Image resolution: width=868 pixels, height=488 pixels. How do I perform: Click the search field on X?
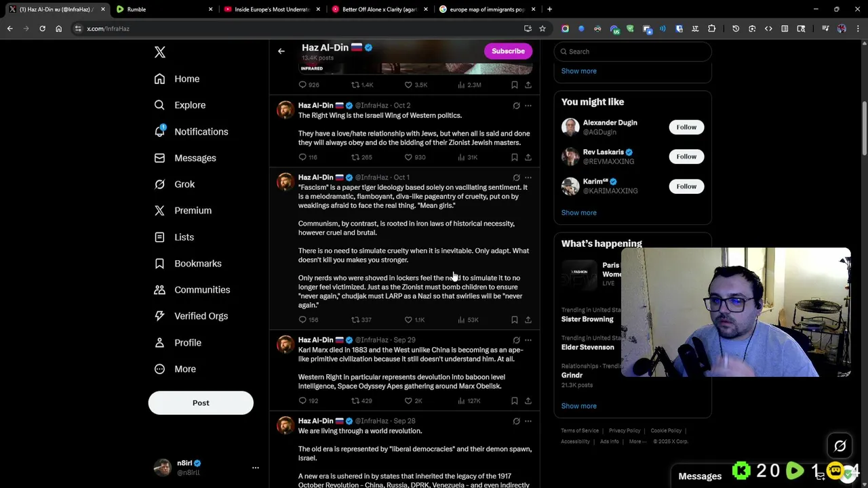[x=633, y=52]
